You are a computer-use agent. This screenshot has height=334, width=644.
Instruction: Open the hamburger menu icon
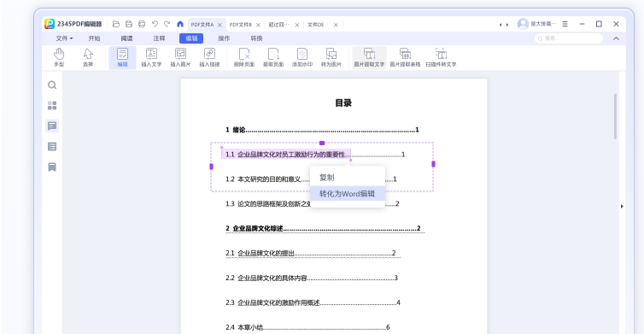coord(565,24)
